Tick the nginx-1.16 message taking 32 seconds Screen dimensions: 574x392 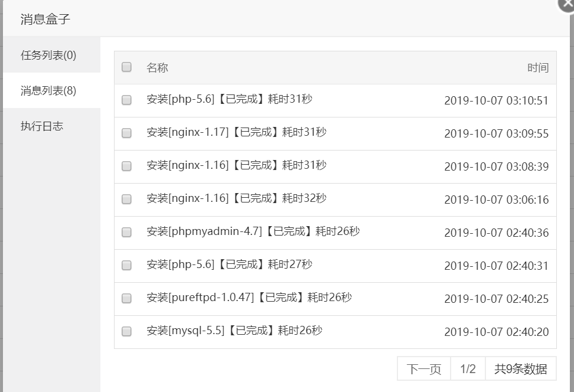(126, 199)
